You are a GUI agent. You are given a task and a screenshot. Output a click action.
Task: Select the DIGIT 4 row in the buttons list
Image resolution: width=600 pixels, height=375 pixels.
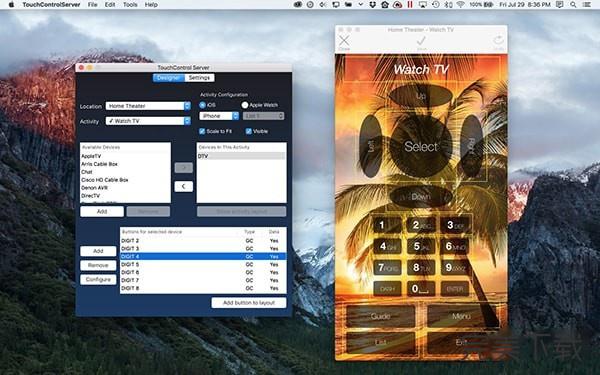tap(203, 256)
